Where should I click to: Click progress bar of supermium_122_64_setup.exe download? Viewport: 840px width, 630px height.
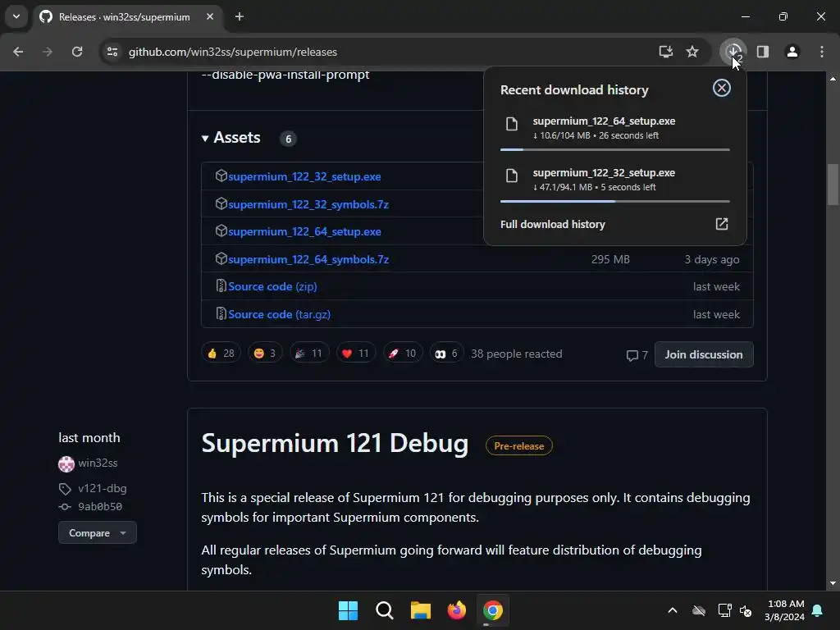614,149
